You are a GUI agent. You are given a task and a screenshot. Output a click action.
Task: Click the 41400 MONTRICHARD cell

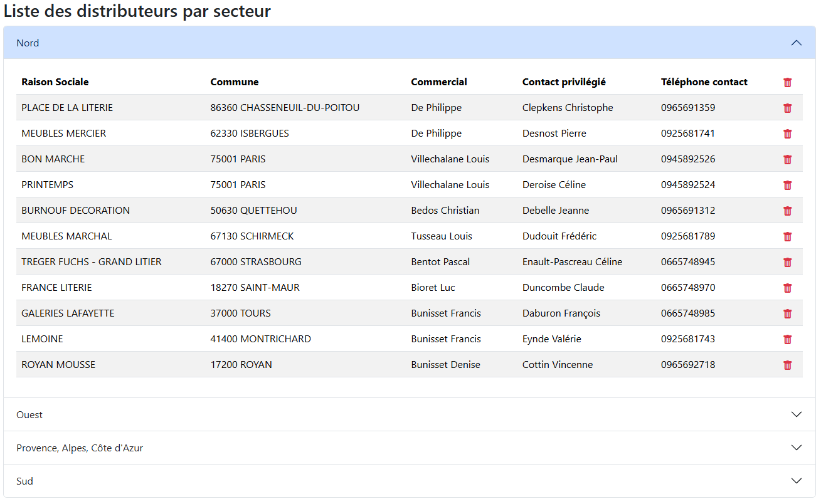point(261,339)
